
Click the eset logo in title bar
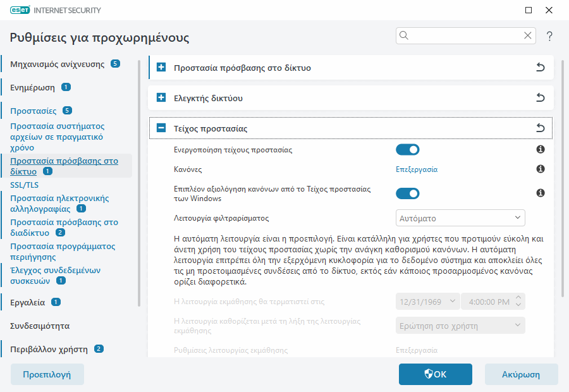coord(21,9)
